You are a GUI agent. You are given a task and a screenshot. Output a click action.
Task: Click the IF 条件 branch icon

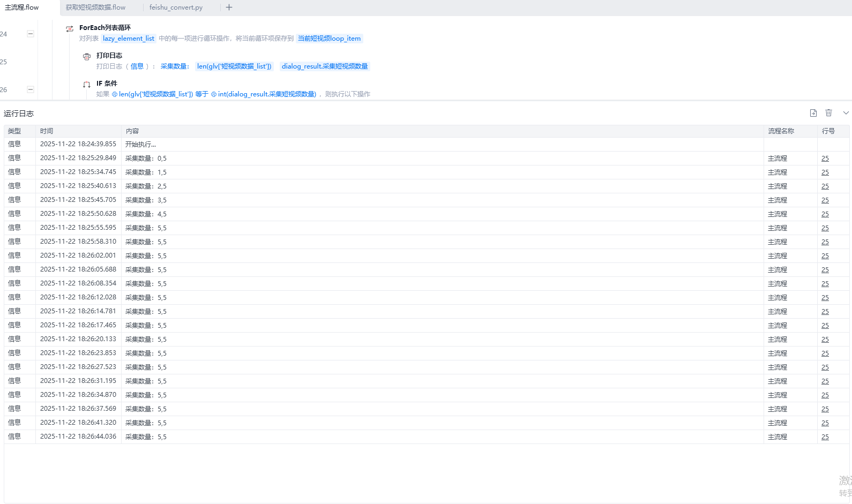pyautogui.click(x=87, y=84)
